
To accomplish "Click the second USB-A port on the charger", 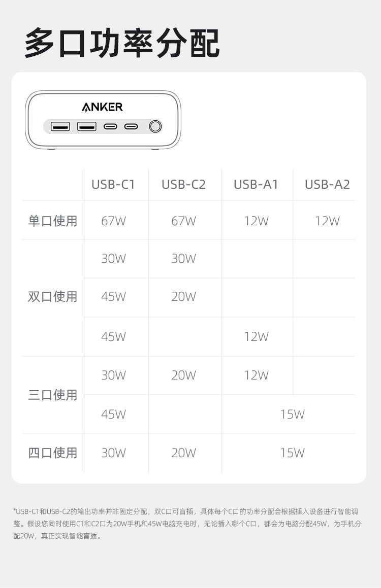I will tap(87, 126).
